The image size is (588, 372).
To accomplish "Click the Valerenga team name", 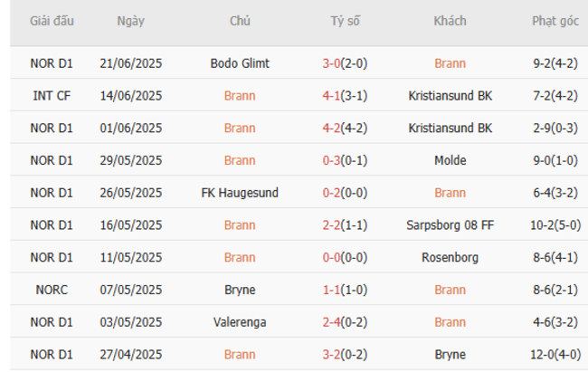I will point(240,322).
